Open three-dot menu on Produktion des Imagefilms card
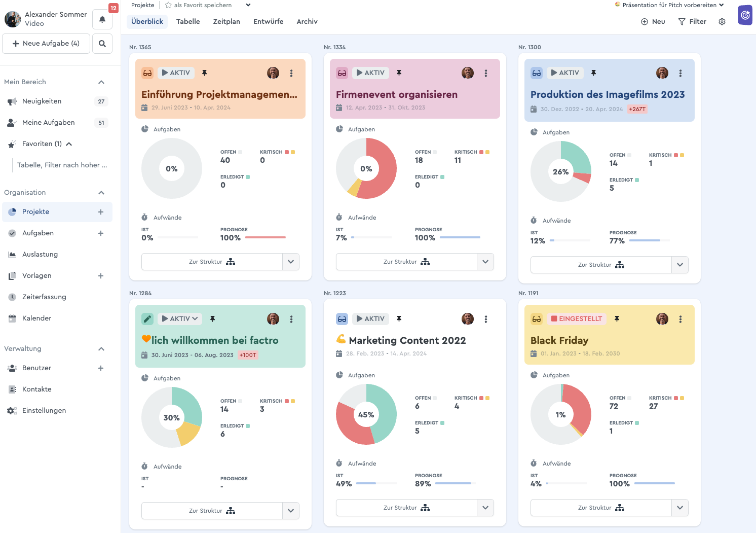 coord(681,73)
